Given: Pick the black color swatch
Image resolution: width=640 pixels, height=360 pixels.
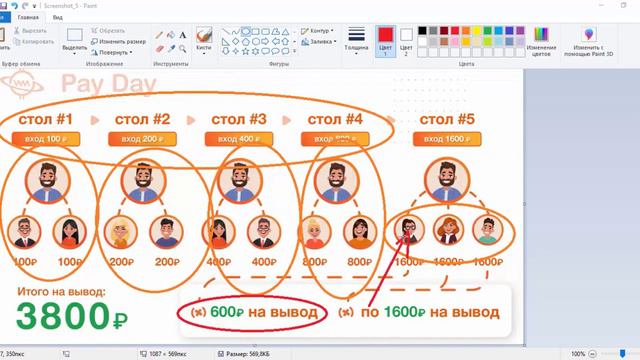Looking at the screenshot, I should pyautogui.click(x=422, y=31).
